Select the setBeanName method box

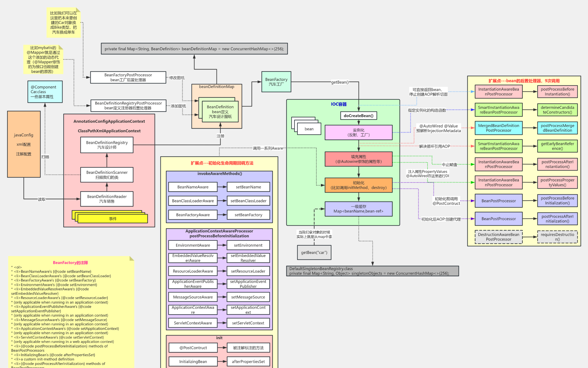[x=248, y=187]
